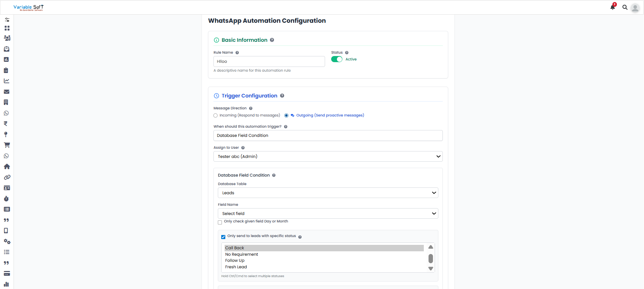Open the mobile phone sidebar icon
Screen dimensions: 644x289
pyautogui.click(x=6, y=231)
